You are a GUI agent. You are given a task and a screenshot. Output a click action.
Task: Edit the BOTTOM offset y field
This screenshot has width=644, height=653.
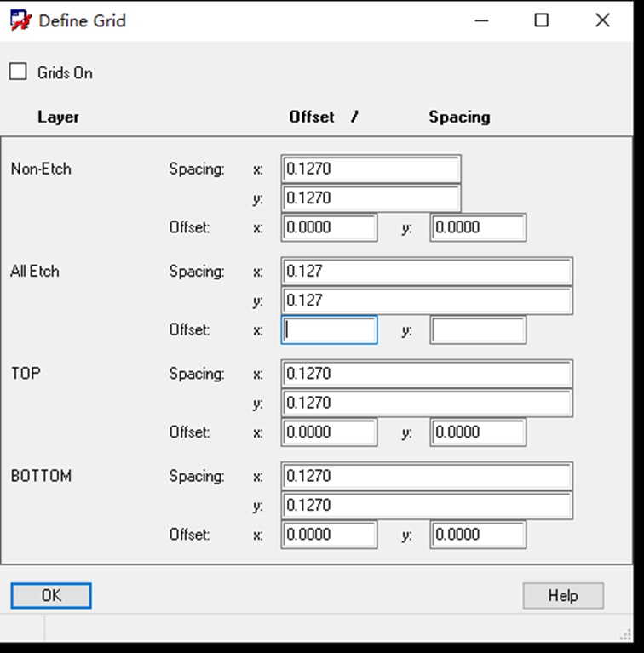point(478,535)
